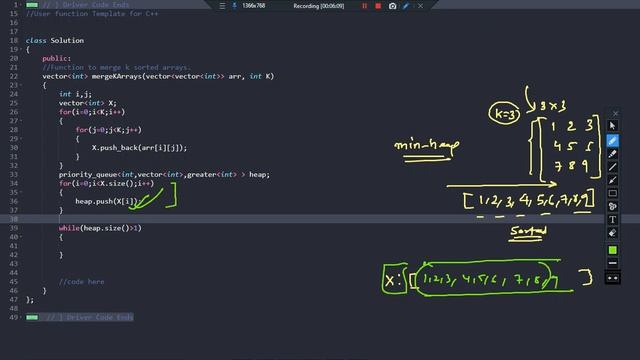Take a screenshot with the camera icon
640x360 pixels.
click(392, 6)
